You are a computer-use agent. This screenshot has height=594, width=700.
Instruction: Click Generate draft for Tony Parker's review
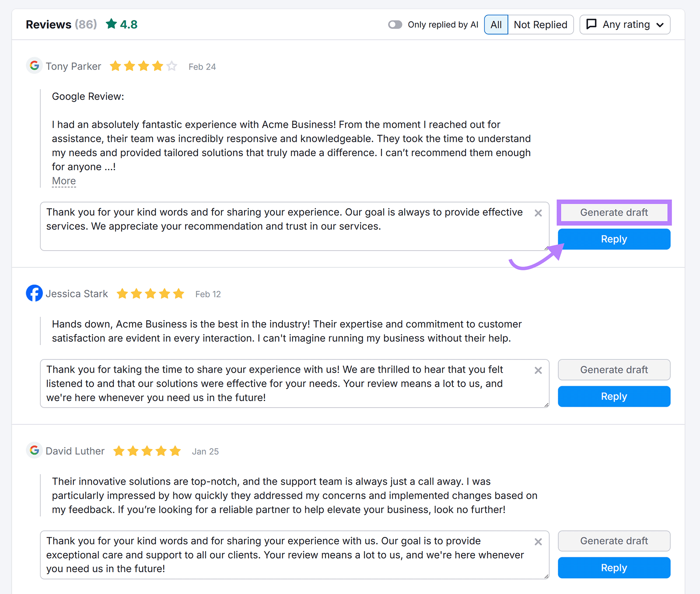(614, 213)
